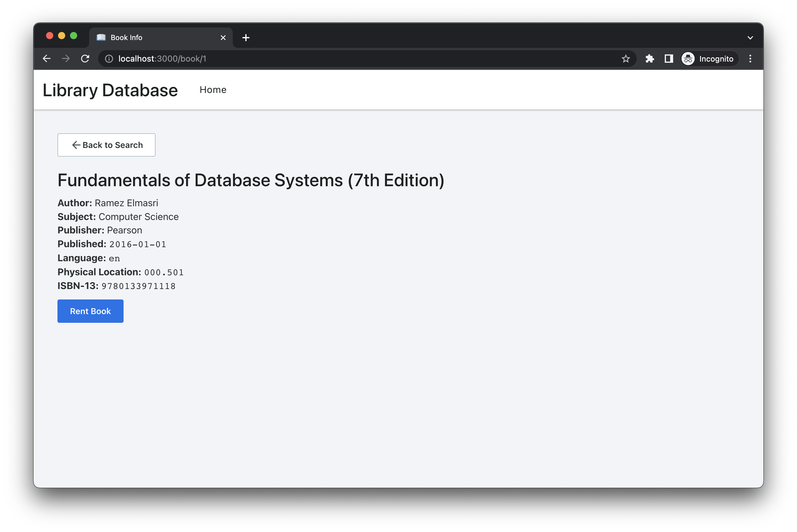Reload the current page

(x=85, y=59)
